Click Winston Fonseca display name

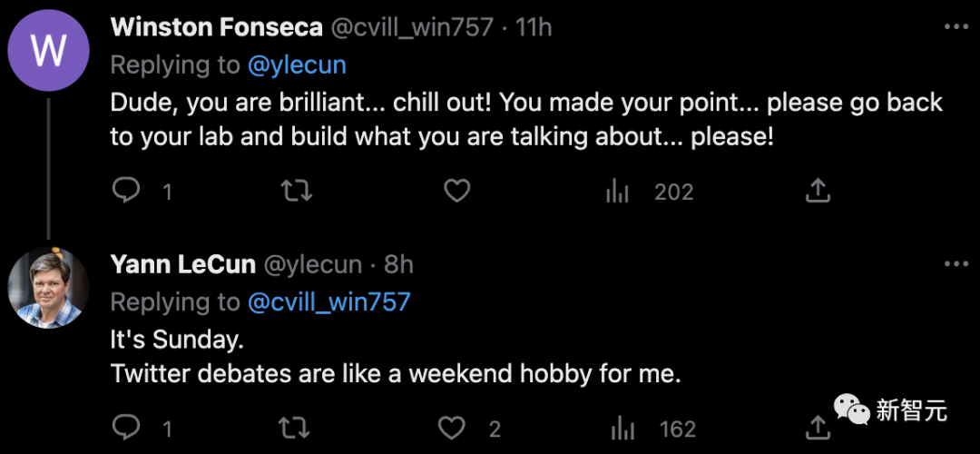[216, 27]
